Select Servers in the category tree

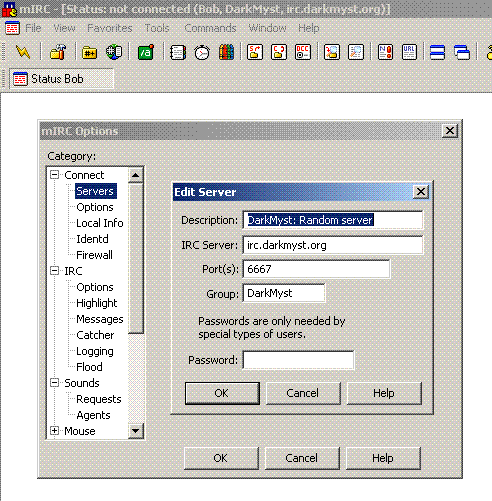tap(95, 191)
